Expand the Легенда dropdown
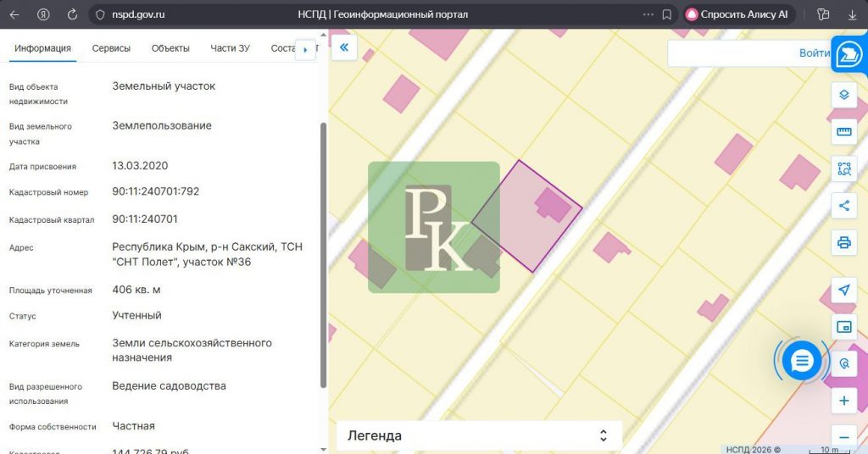 click(479, 435)
